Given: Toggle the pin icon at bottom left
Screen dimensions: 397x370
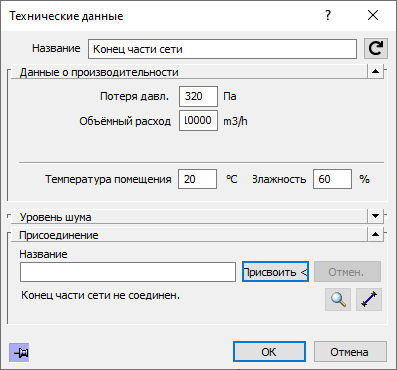Looking at the screenshot, I should tap(19, 352).
